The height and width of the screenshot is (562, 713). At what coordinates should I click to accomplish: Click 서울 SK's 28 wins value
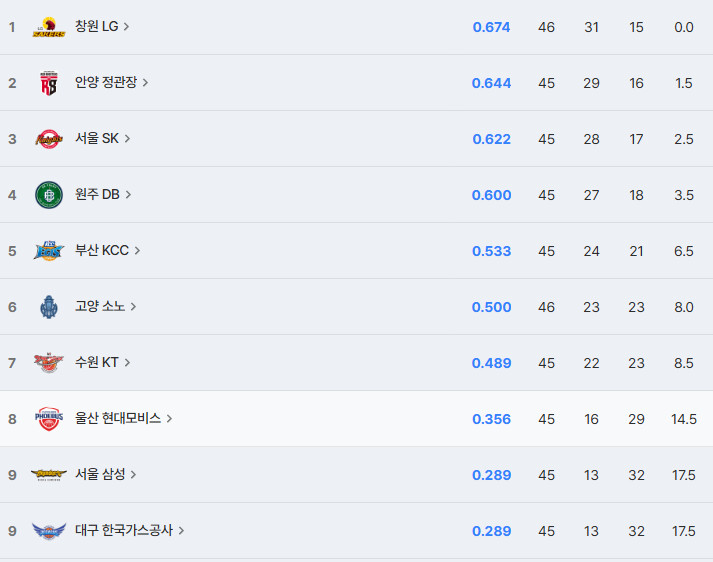591,139
